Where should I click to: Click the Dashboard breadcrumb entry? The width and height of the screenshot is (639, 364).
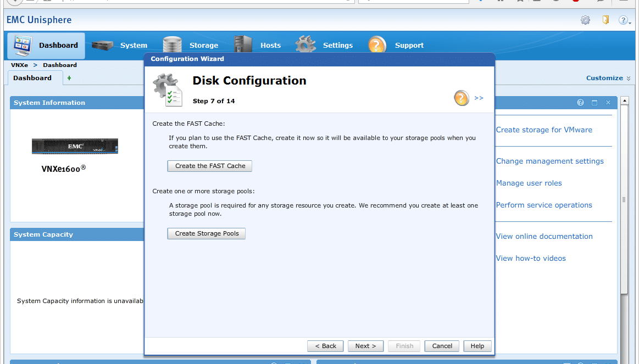coord(60,65)
